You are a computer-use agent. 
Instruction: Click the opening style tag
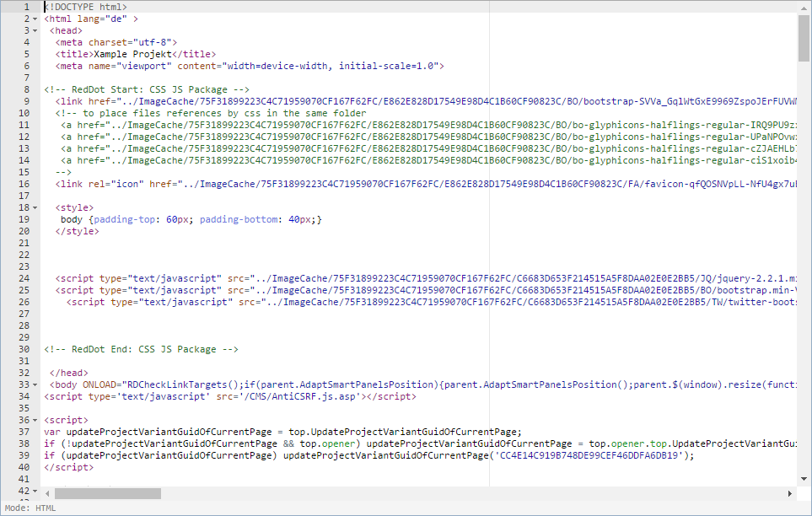coord(74,207)
